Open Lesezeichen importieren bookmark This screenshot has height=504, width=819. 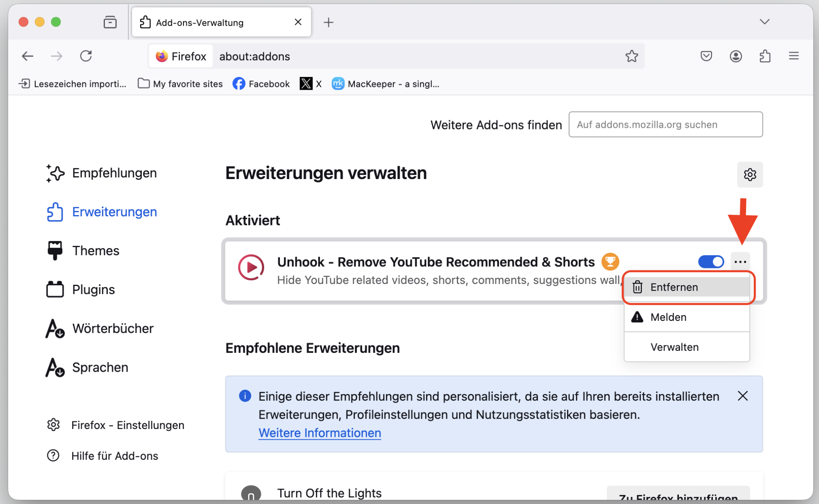click(72, 84)
